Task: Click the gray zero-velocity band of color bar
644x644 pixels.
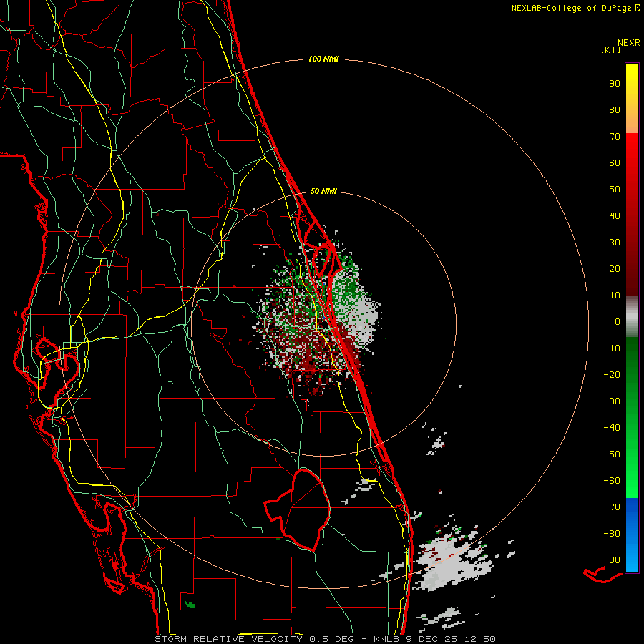Action: pos(632,317)
